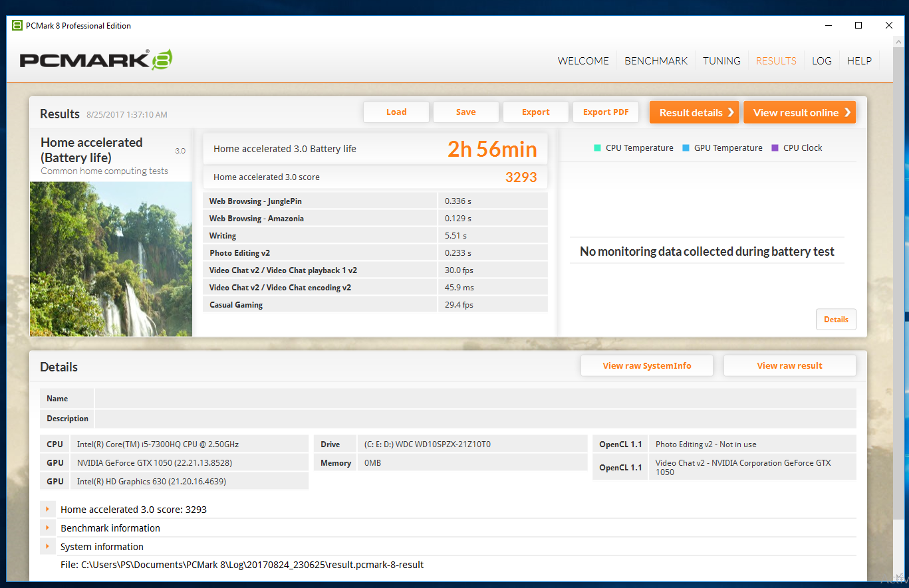Image resolution: width=909 pixels, height=588 pixels.
Task: Click the CPU Temperature legend swatch
Action: [x=597, y=148]
